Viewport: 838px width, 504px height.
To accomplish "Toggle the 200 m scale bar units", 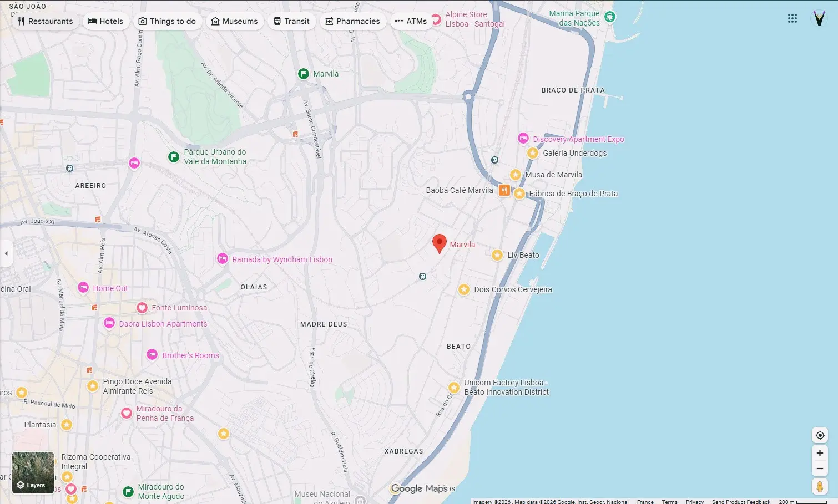I will point(802,501).
